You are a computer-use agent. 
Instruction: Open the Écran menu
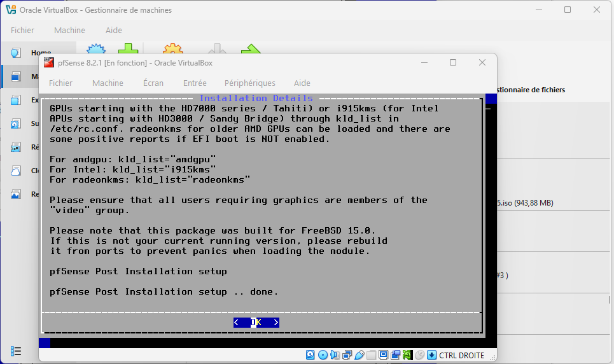(x=153, y=83)
